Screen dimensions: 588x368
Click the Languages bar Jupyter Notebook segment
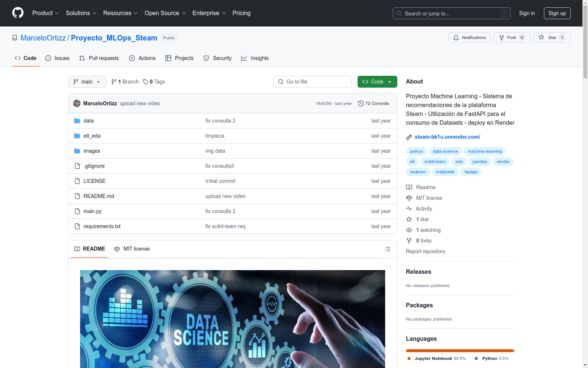[x=460, y=351]
